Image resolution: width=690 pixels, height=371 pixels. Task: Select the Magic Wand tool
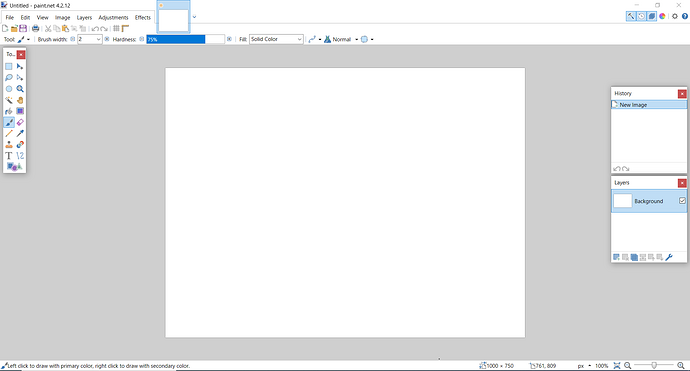(9, 100)
